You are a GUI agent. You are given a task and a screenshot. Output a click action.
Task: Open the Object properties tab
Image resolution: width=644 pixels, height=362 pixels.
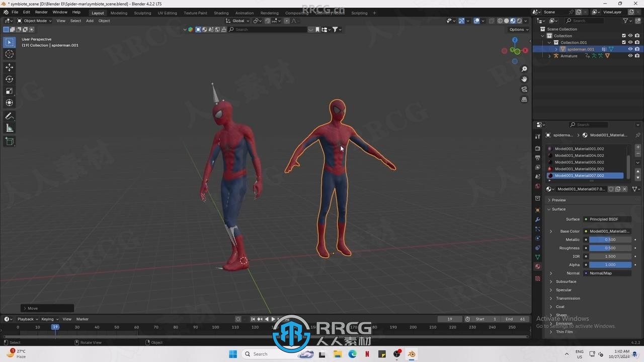[x=537, y=210]
